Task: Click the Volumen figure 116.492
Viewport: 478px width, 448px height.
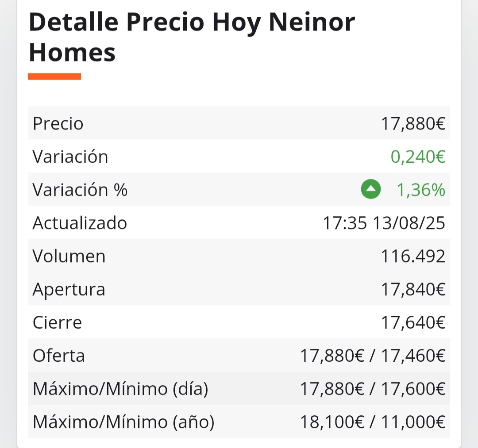Action: [x=413, y=256]
